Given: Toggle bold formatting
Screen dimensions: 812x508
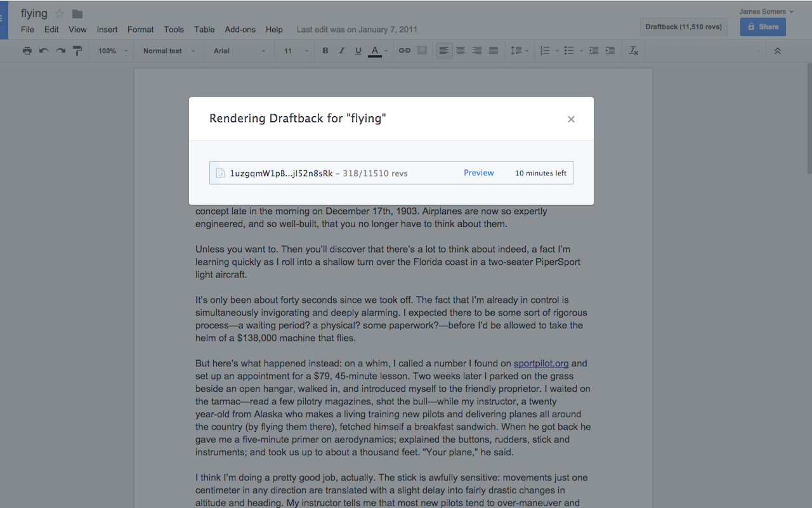Looking at the screenshot, I should pos(325,51).
